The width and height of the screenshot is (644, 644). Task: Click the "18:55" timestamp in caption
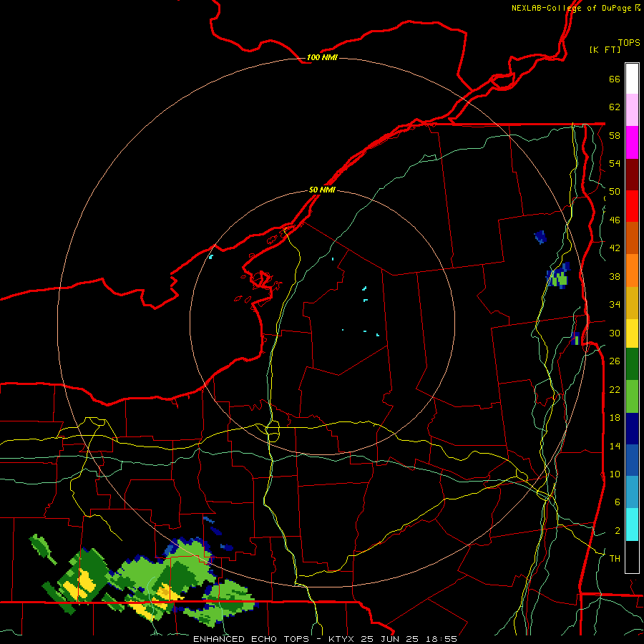440,639
